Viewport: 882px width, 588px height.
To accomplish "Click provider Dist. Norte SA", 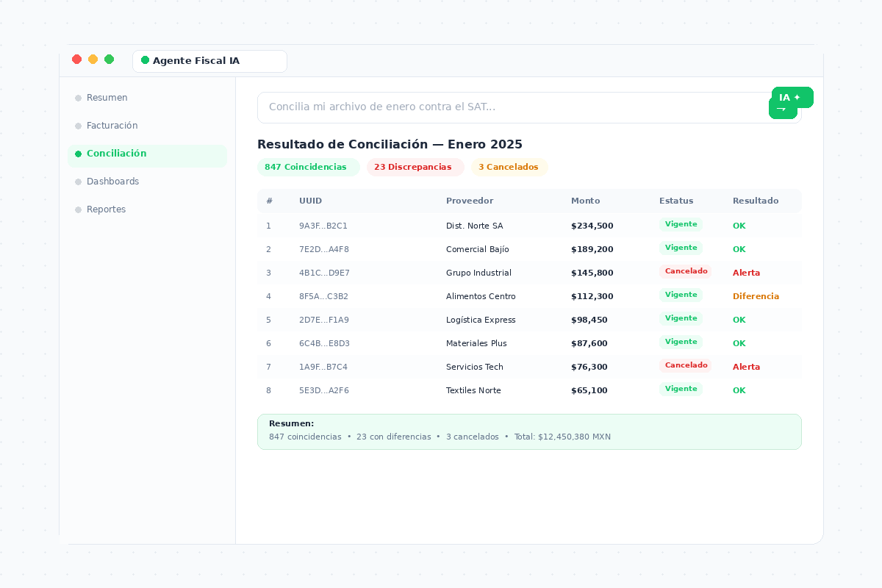I will (475, 226).
